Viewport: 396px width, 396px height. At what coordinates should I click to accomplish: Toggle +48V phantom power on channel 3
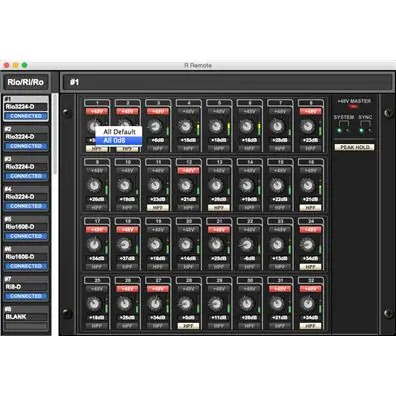[158, 111]
